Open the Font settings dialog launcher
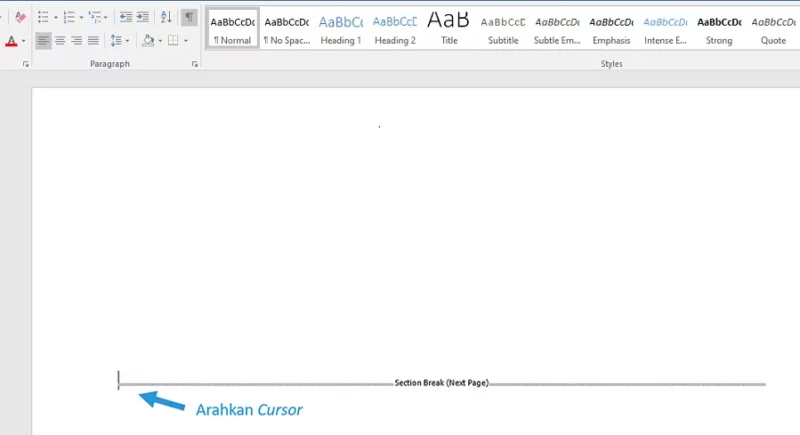 26,64
